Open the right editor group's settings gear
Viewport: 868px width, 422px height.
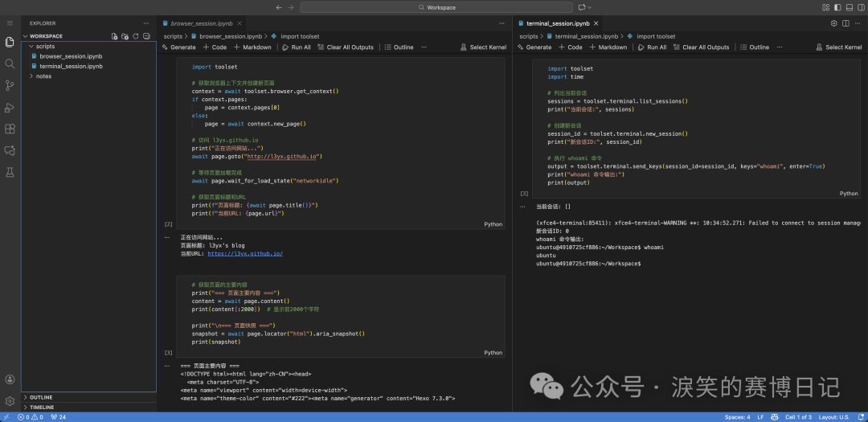(x=833, y=23)
